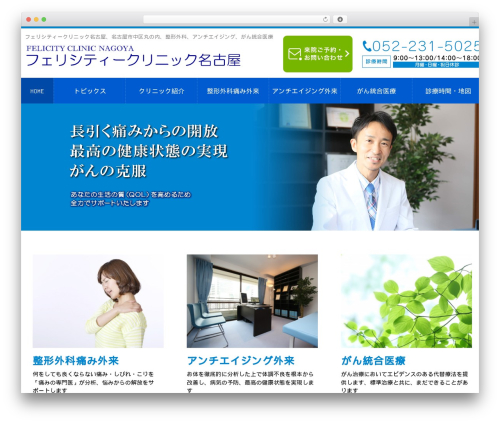Open the 整形外科痛み外来 heading link
This screenshot has width=500, height=423.
tap(76, 360)
